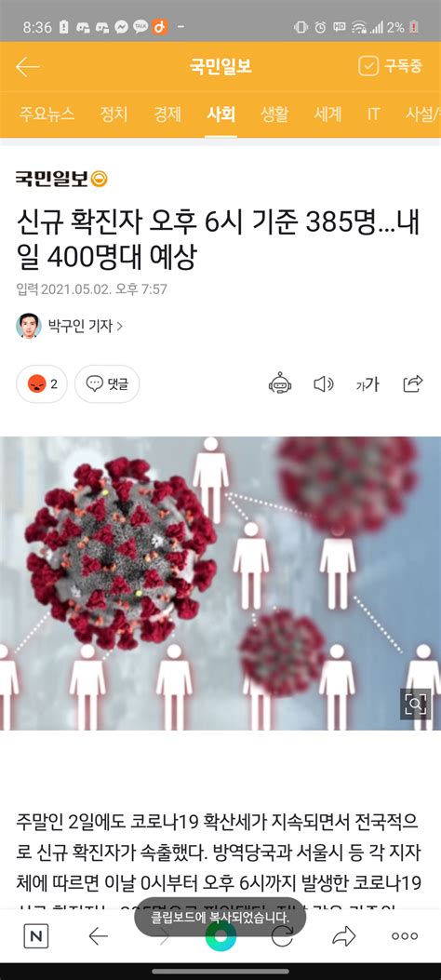Tap the green circle Naver search button
This screenshot has width=441, height=980.
click(220, 935)
